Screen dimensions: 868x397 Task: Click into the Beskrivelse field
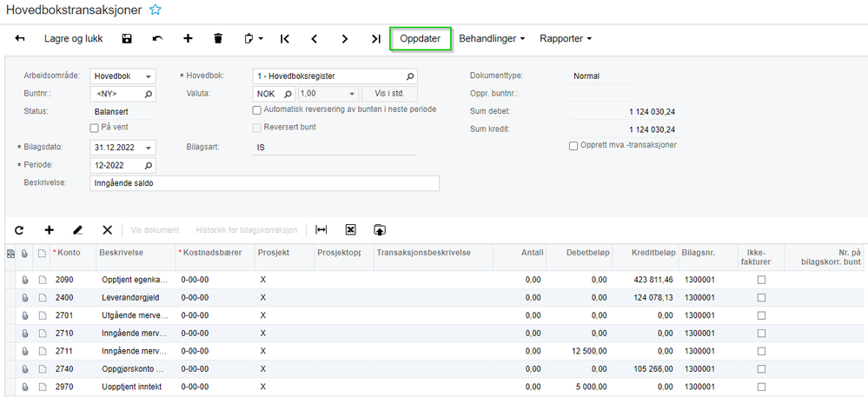(x=264, y=183)
